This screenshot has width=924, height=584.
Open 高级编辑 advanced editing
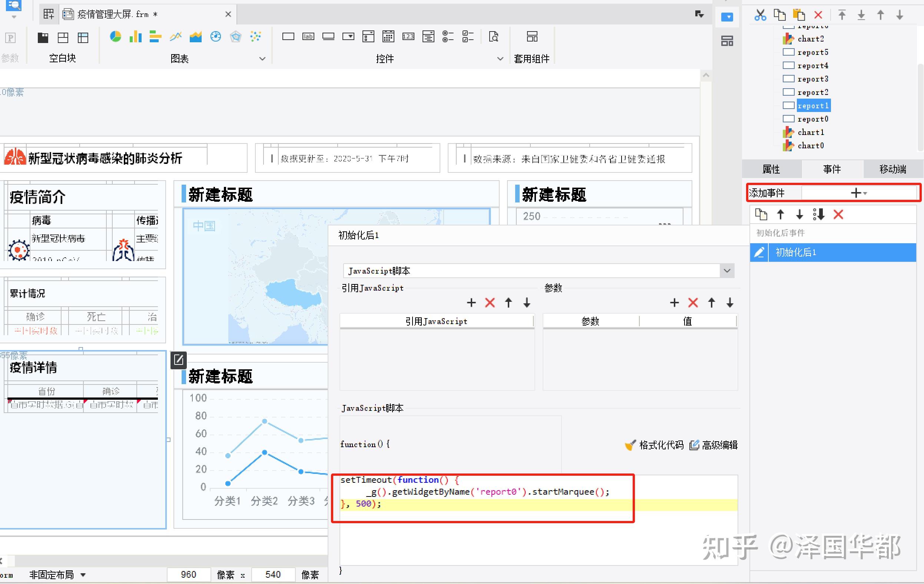[720, 445]
